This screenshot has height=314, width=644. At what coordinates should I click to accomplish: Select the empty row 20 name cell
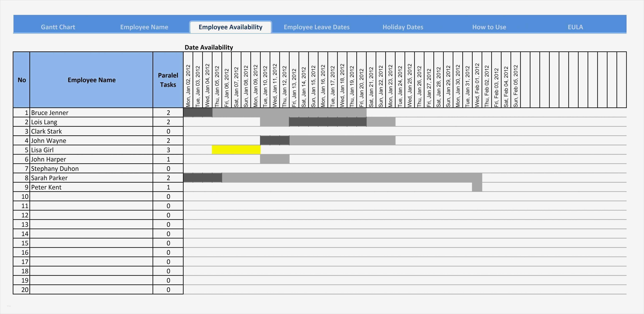92,290
